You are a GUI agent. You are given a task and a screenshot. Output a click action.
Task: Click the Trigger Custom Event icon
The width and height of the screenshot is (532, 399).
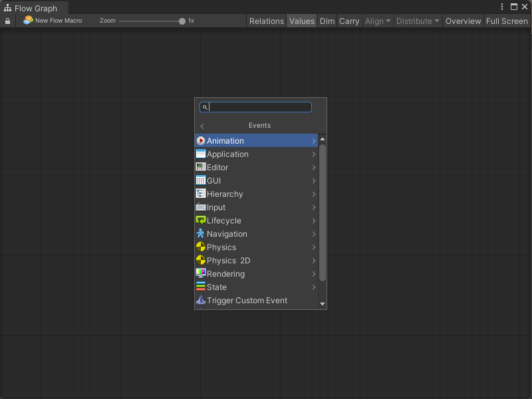click(x=201, y=301)
